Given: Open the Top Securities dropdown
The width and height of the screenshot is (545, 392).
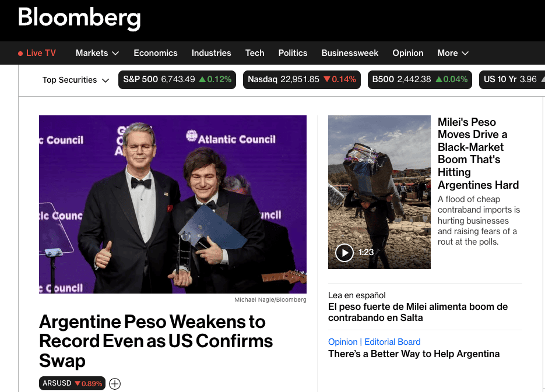Looking at the screenshot, I should [x=76, y=80].
